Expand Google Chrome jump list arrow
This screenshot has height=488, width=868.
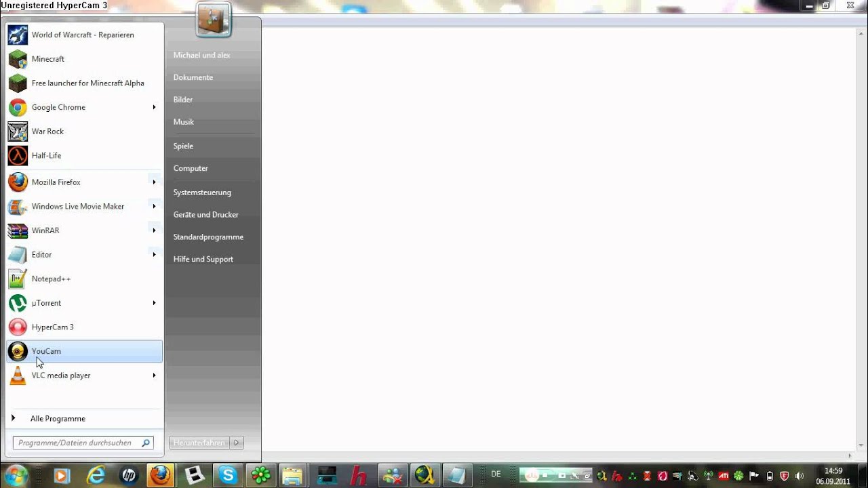pyautogui.click(x=154, y=107)
